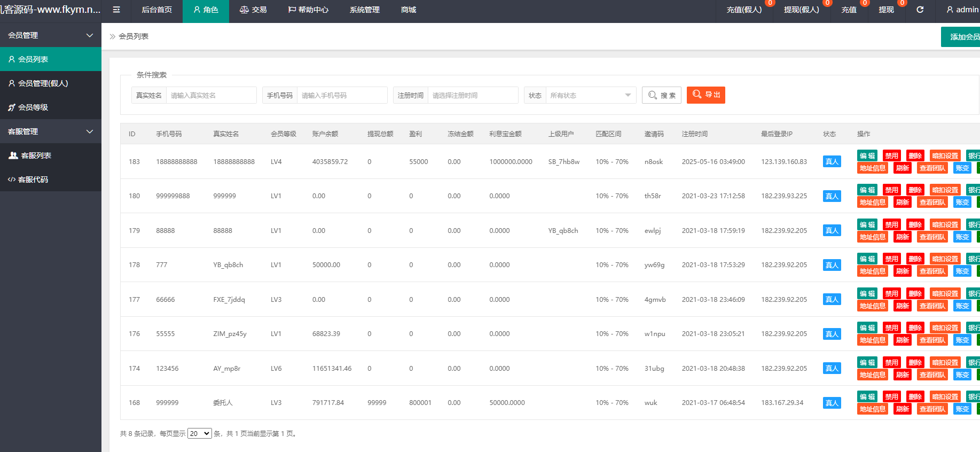Click the refresh icon in top bar

click(920, 10)
